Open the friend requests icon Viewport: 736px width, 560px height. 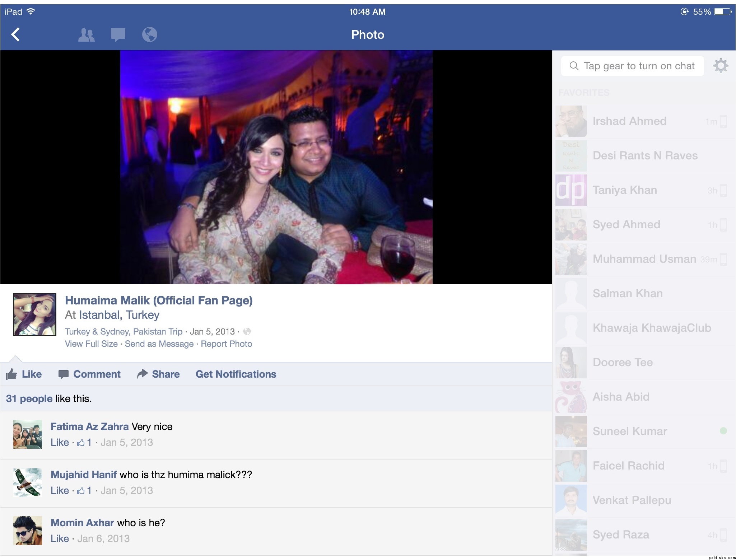pyautogui.click(x=86, y=35)
